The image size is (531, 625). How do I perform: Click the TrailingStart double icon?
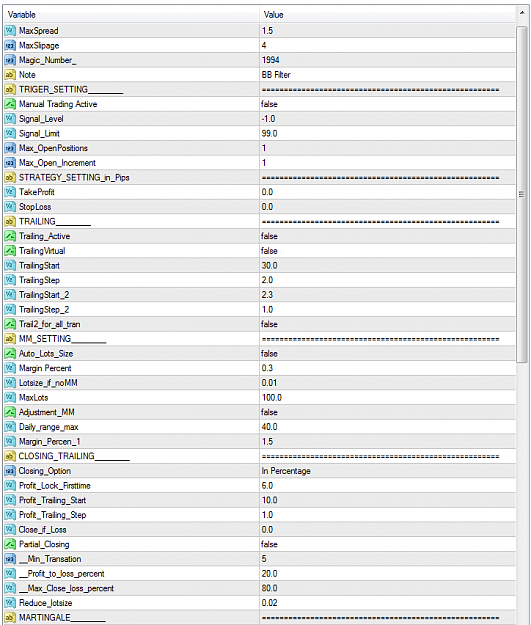(10, 265)
